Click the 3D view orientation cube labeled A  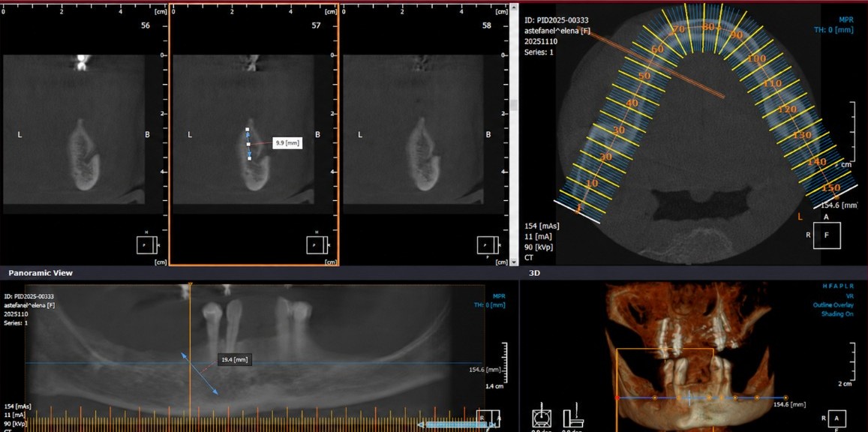click(x=836, y=418)
